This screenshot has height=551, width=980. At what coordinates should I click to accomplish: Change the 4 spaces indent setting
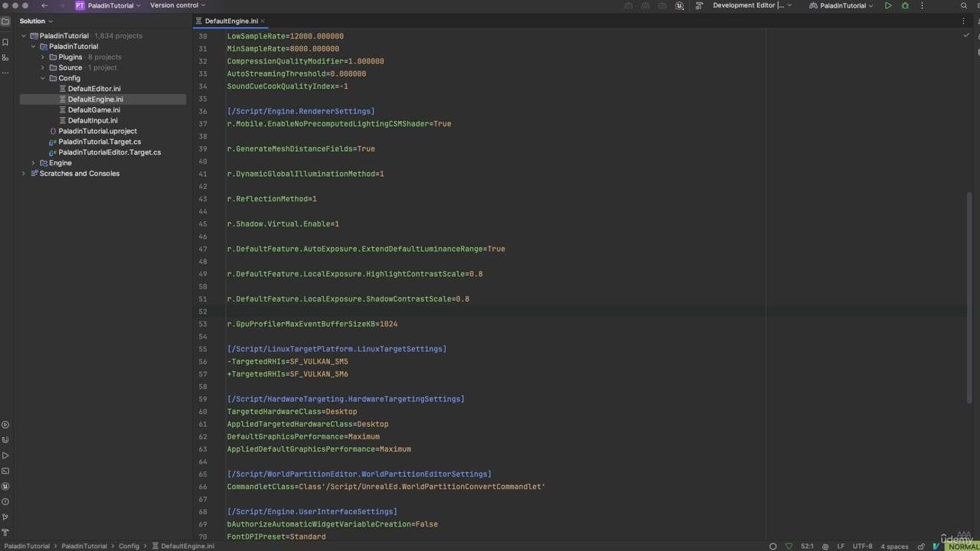[894, 546]
